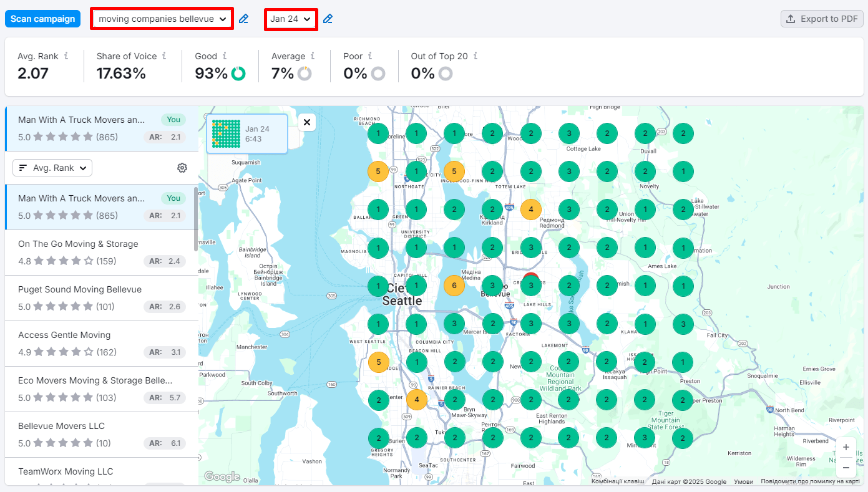Click green rank 3 pin near Cottage Lake
The height and width of the screenshot is (492, 868).
(x=568, y=133)
